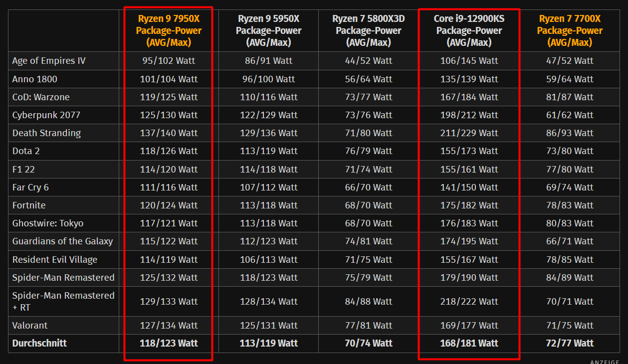The image size is (628, 364).
Task: Click the 61/62 Watt cell
Action: click(570, 115)
